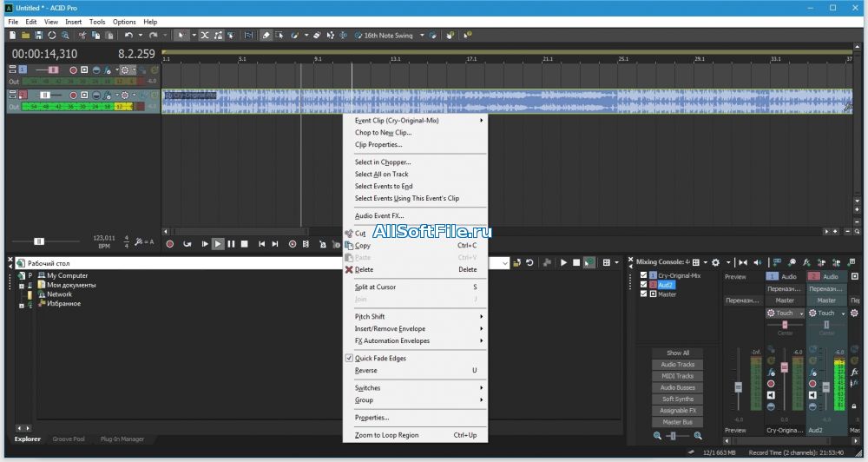
Task: Click Audio Tracks filter button
Action: point(678,365)
